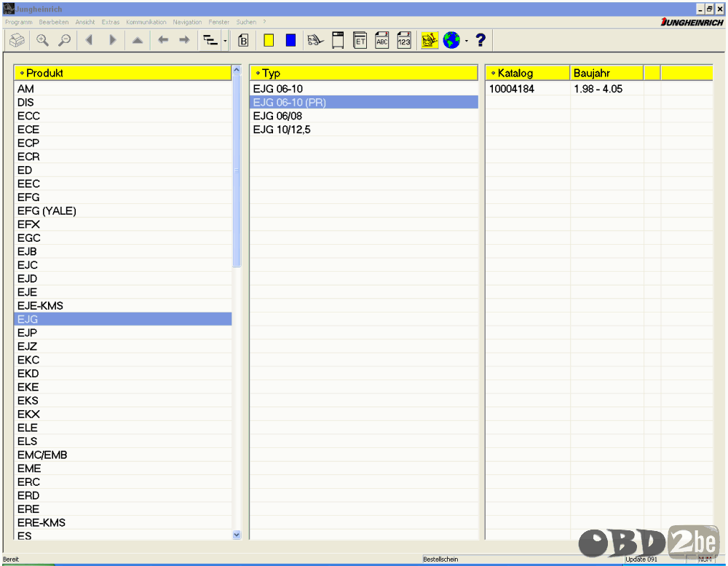This screenshot has height=566, width=728.
Task: Click the blue square toolbar button
Action: 290,41
